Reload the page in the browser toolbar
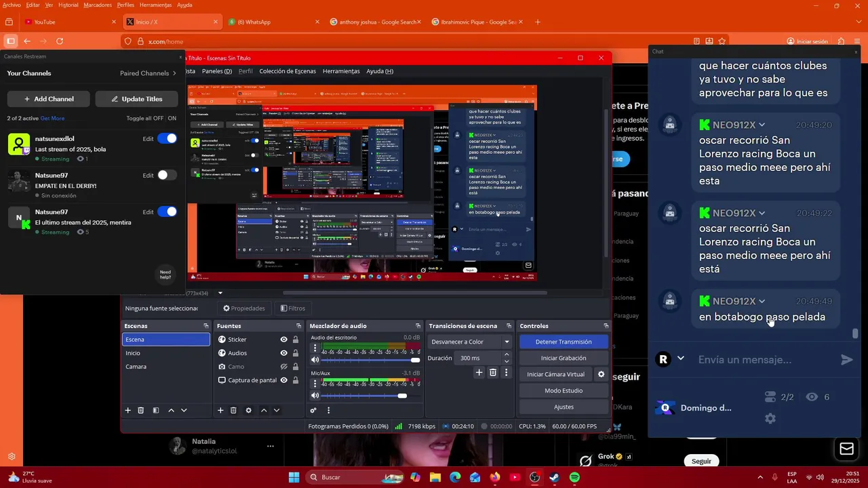Viewport: 868px width, 488px height. pos(60,41)
